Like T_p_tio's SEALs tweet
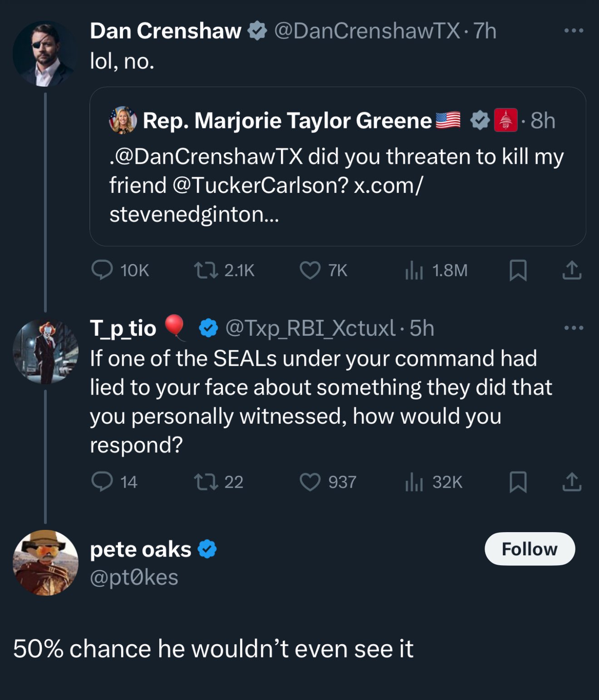Viewport: 599px width, 700px height. pyautogui.click(x=310, y=482)
